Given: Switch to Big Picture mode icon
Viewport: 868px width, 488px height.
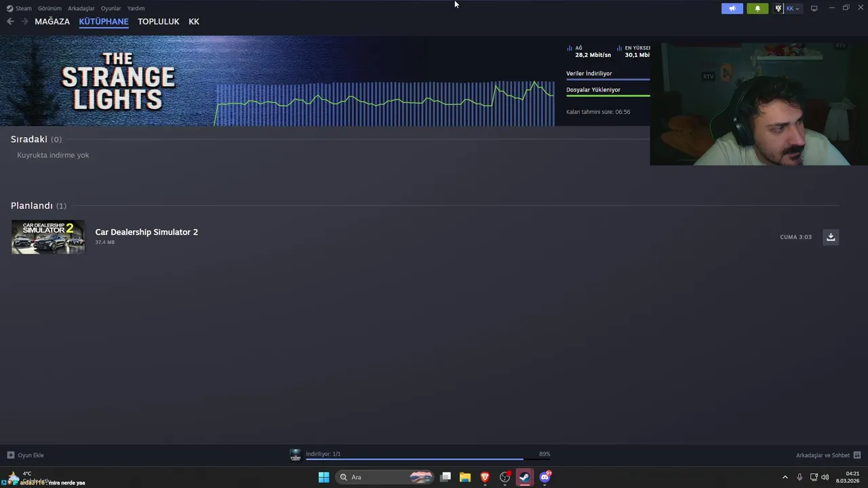Looking at the screenshot, I should coord(814,8).
